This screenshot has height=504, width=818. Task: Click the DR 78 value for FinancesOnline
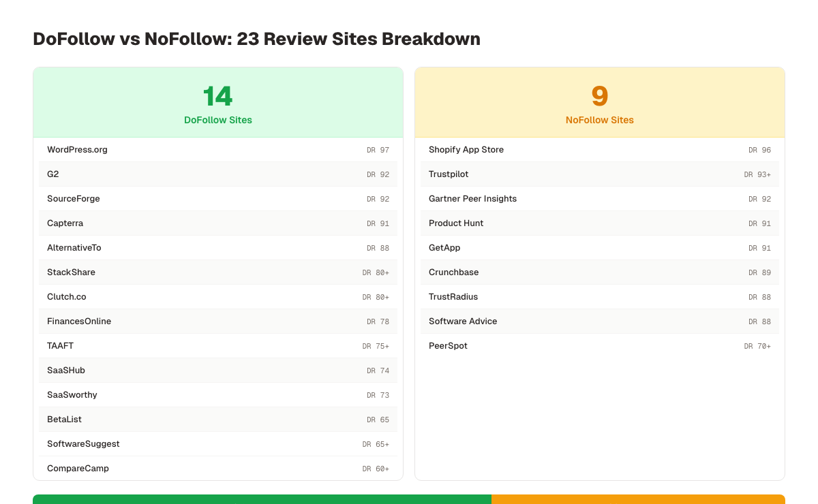click(x=378, y=321)
